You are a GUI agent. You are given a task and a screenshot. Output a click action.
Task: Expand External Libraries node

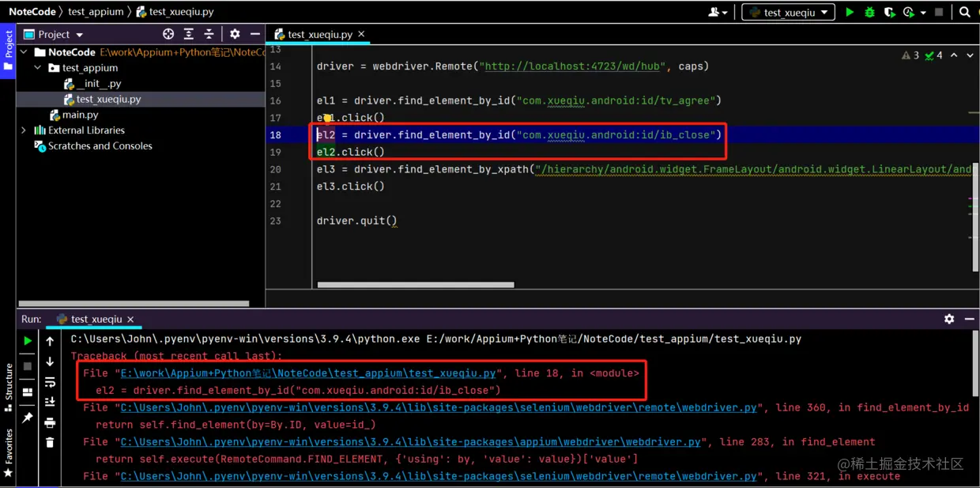tap(24, 131)
